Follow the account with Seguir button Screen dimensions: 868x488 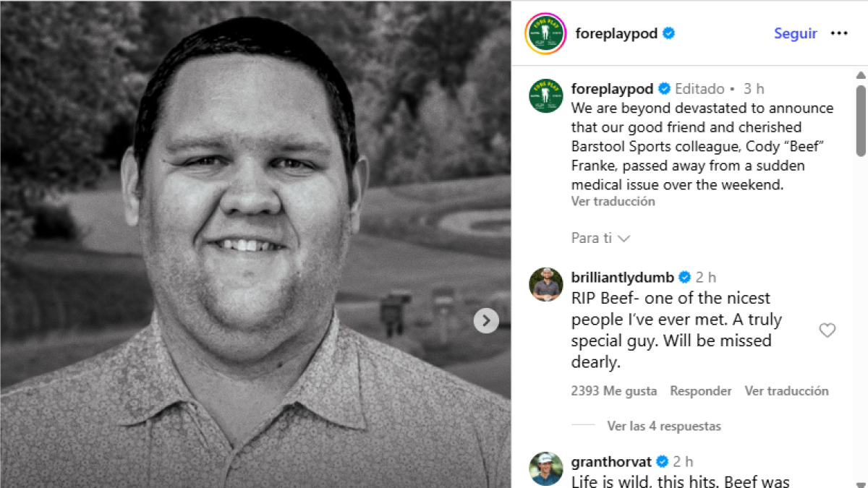click(796, 33)
